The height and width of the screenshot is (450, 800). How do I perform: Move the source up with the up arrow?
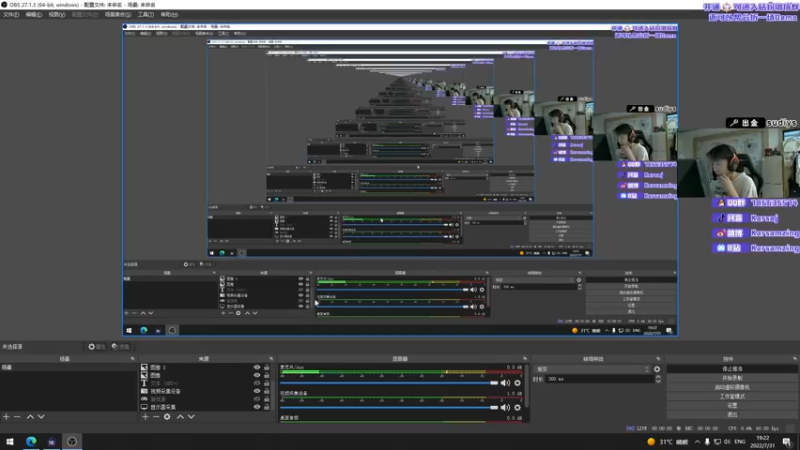pos(180,417)
